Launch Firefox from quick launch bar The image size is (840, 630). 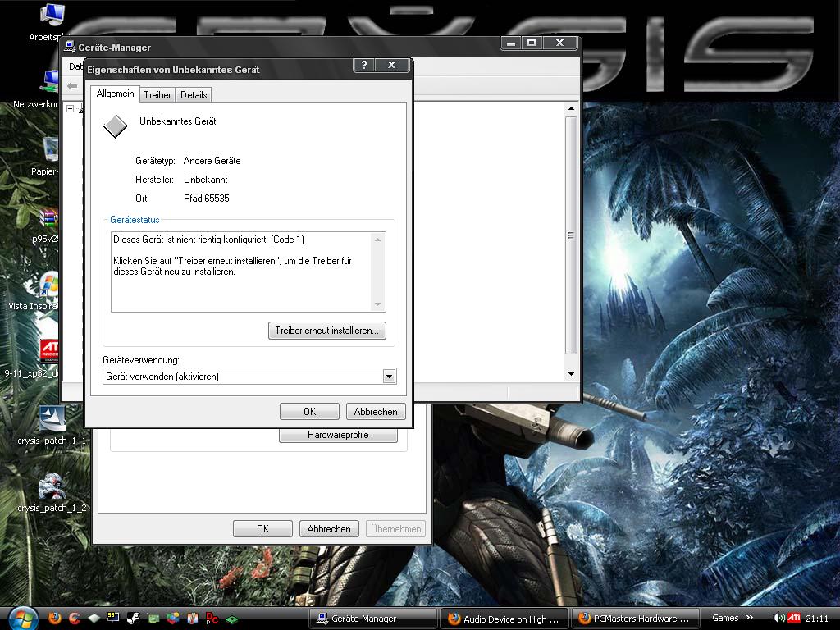click(55, 619)
